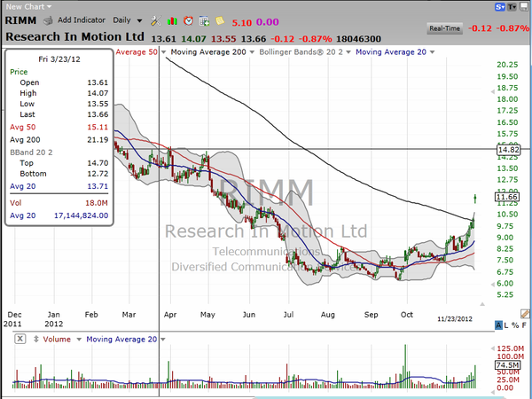Click the magenta 0.00 value in toolbar
The height and width of the screenshot is (399, 532).
pos(268,22)
